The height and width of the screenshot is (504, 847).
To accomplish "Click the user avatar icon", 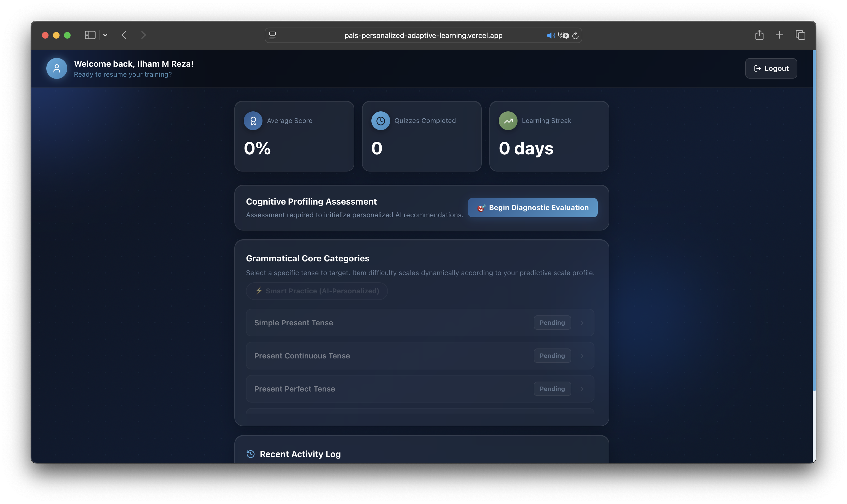I will click(x=57, y=68).
